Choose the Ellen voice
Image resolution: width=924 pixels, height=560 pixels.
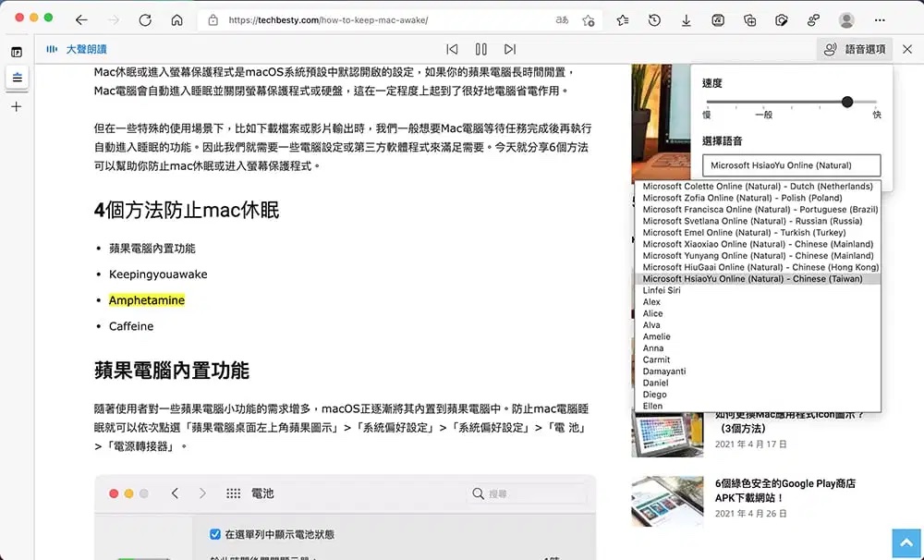[758, 407]
